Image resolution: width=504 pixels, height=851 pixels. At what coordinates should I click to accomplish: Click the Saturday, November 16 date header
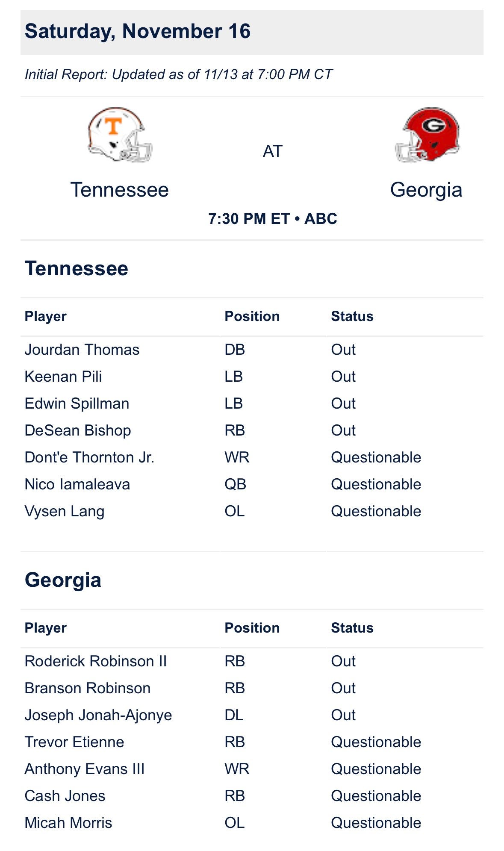138,32
